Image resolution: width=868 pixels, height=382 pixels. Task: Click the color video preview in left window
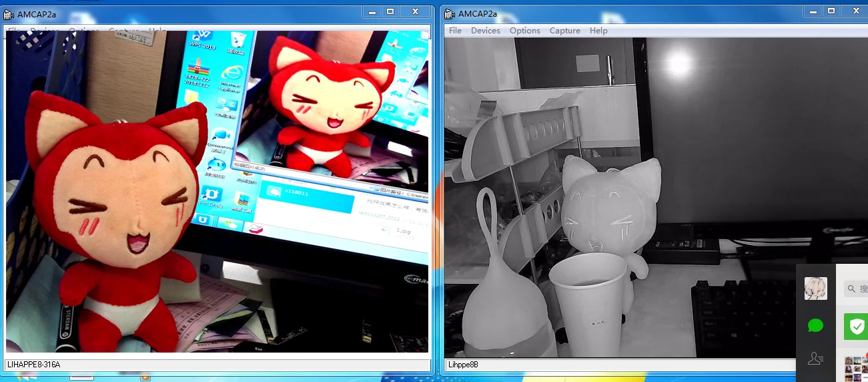point(218,192)
